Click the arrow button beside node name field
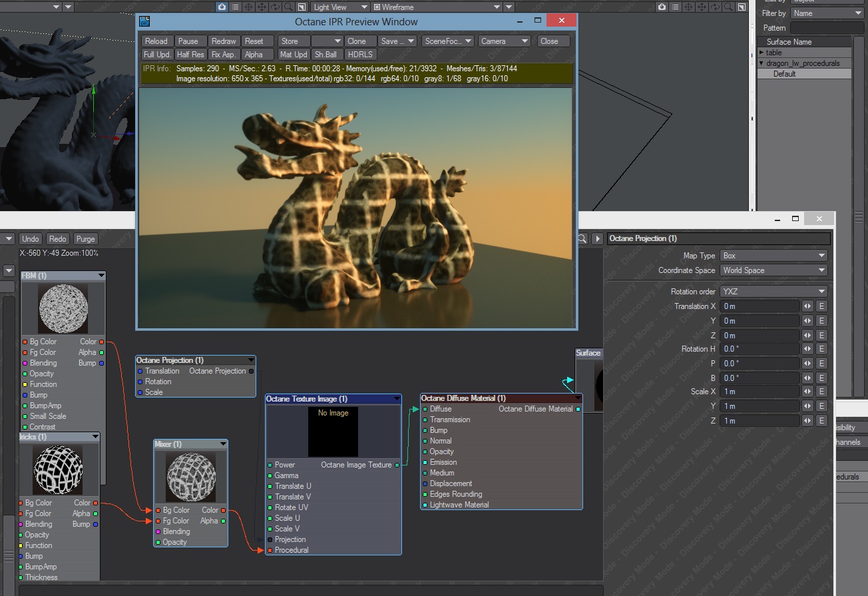 (x=597, y=238)
